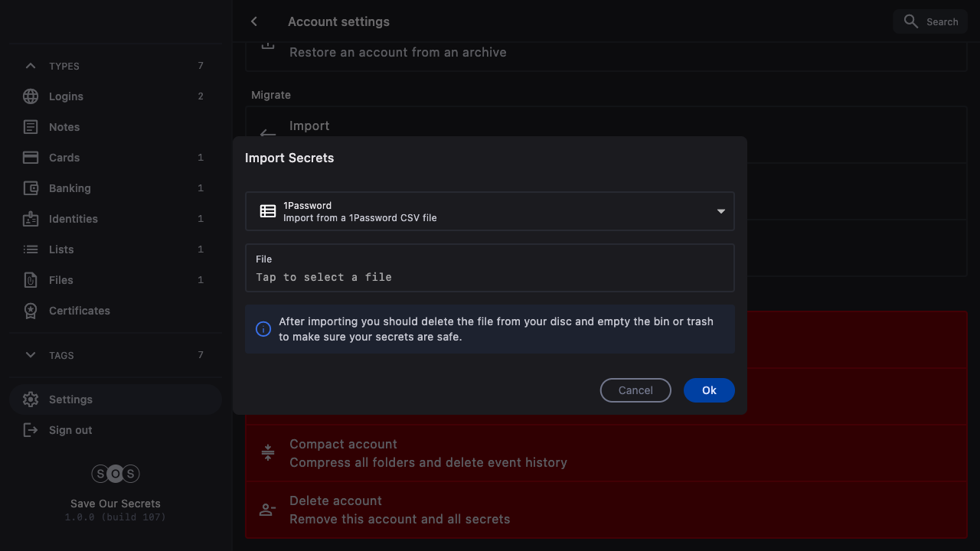Viewport: 980px width, 551px height.
Task: Click the Files attachment icon
Action: 31,280
